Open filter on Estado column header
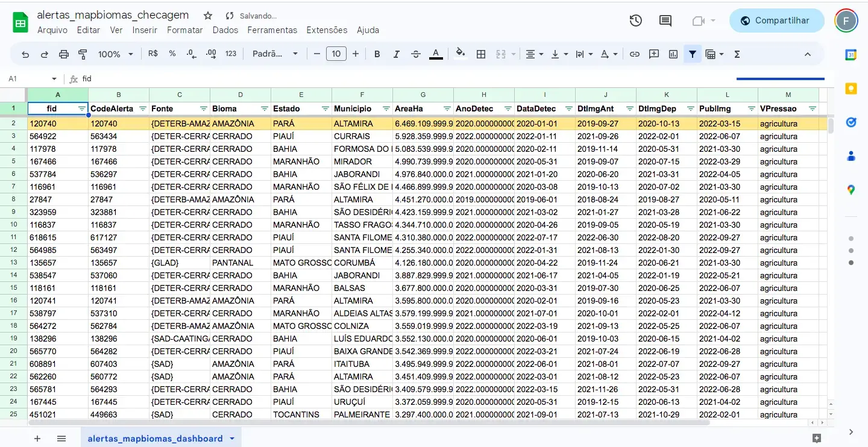The image size is (868, 447). coord(325,109)
